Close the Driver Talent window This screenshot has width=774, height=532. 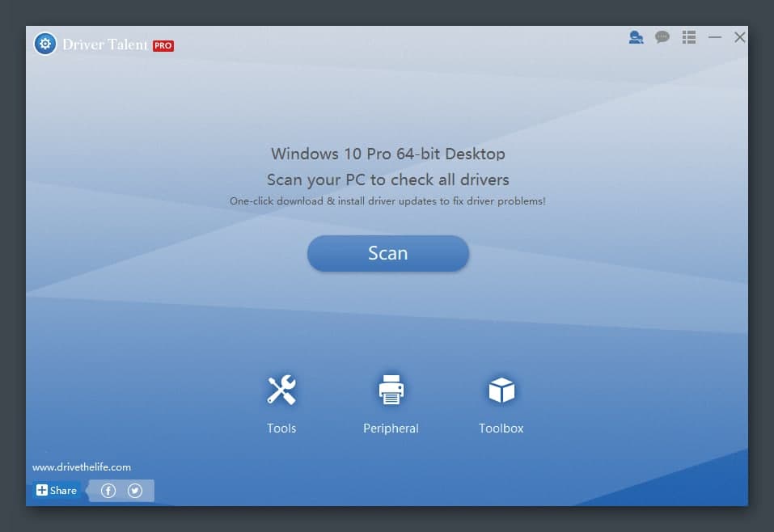(739, 37)
